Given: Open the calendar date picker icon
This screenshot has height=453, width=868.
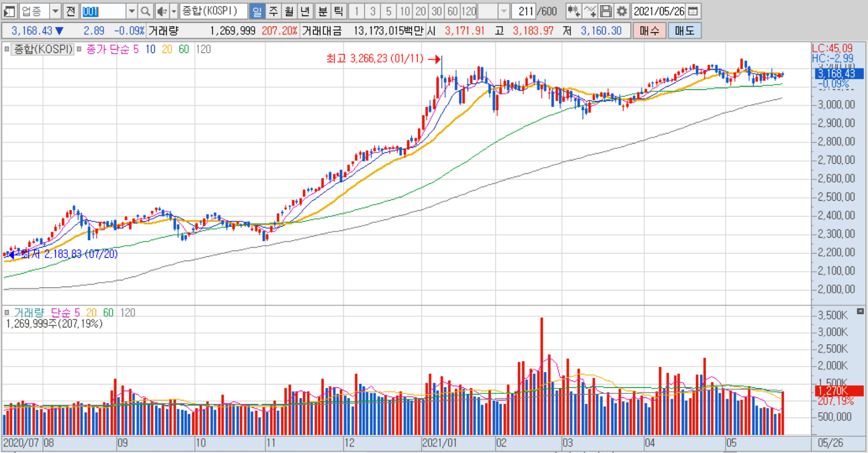Looking at the screenshot, I should [x=693, y=11].
